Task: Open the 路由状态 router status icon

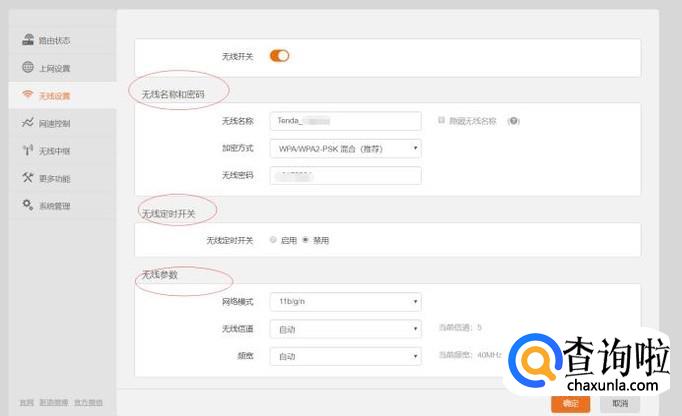Action: (x=28, y=40)
